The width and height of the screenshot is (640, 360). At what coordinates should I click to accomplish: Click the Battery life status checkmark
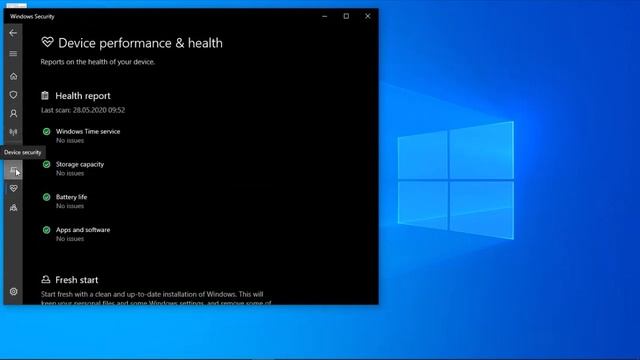pyautogui.click(x=47, y=197)
